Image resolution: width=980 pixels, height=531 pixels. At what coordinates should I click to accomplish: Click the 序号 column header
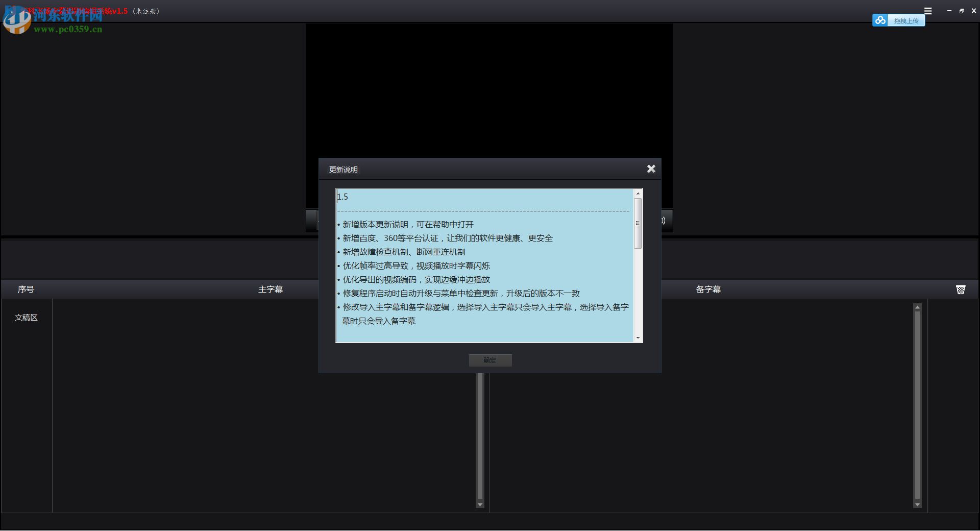point(25,289)
